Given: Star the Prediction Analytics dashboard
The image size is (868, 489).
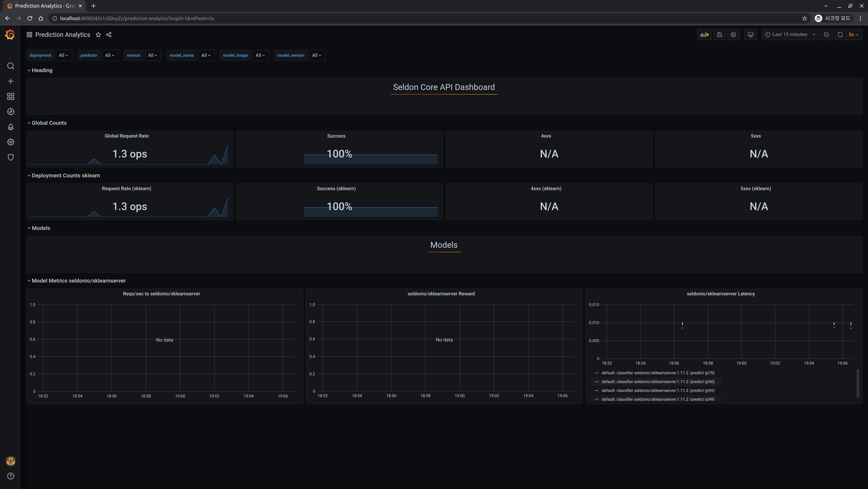Looking at the screenshot, I should point(98,35).
